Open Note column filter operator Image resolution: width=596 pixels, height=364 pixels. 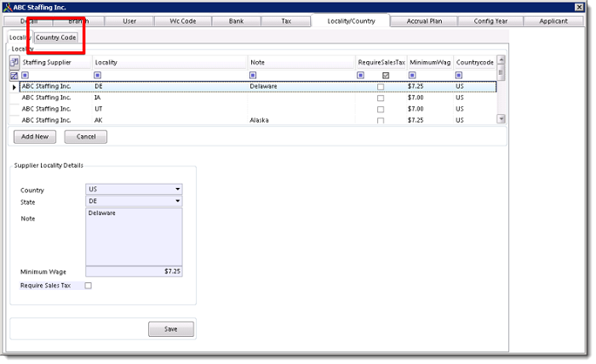click(253, 75)
